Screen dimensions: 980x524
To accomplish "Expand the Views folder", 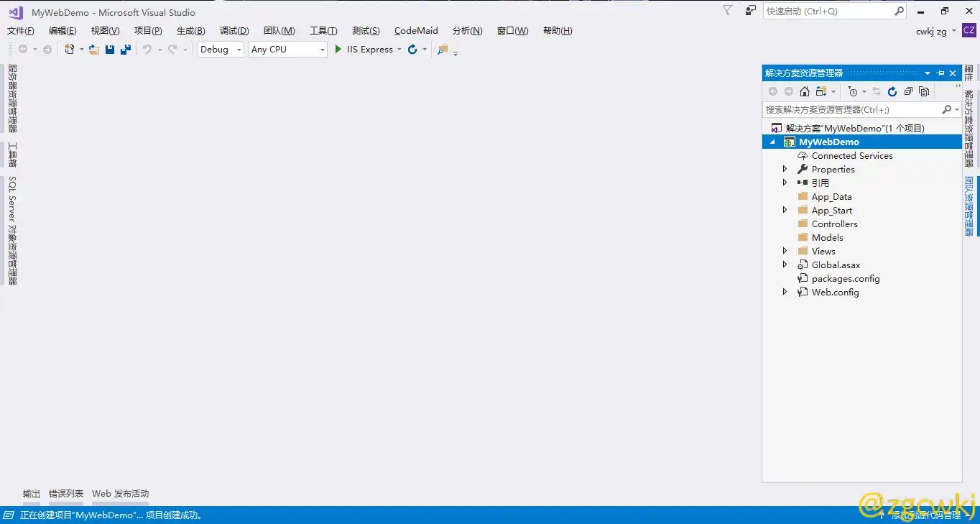I will 785,252.
